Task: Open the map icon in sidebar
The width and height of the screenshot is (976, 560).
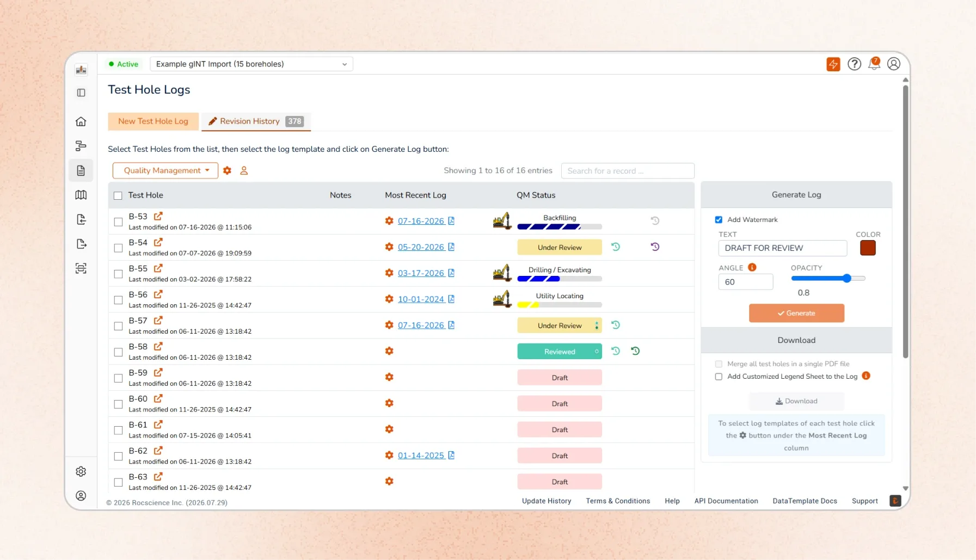Action: point(81,195)
